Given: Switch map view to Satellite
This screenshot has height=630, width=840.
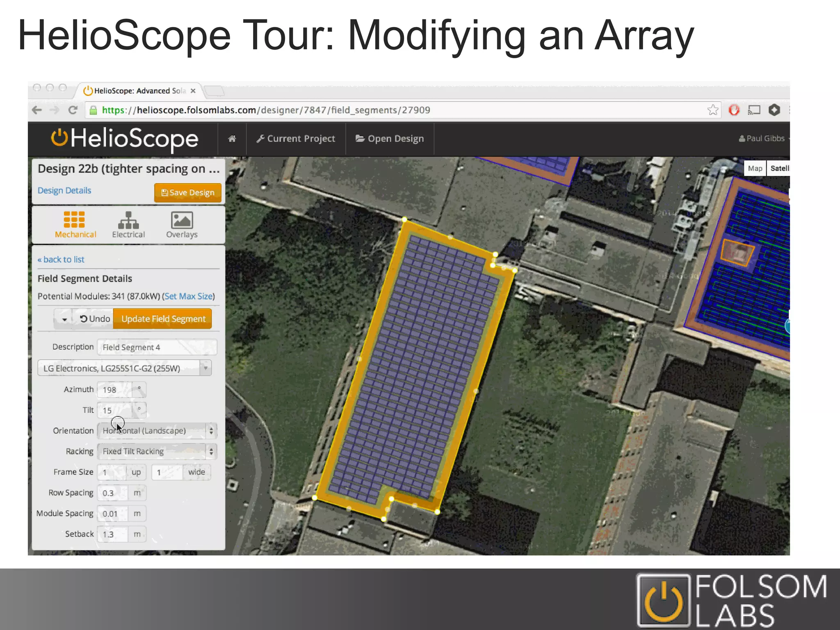Looking at the screenshot, I should (x=778, y=168).
